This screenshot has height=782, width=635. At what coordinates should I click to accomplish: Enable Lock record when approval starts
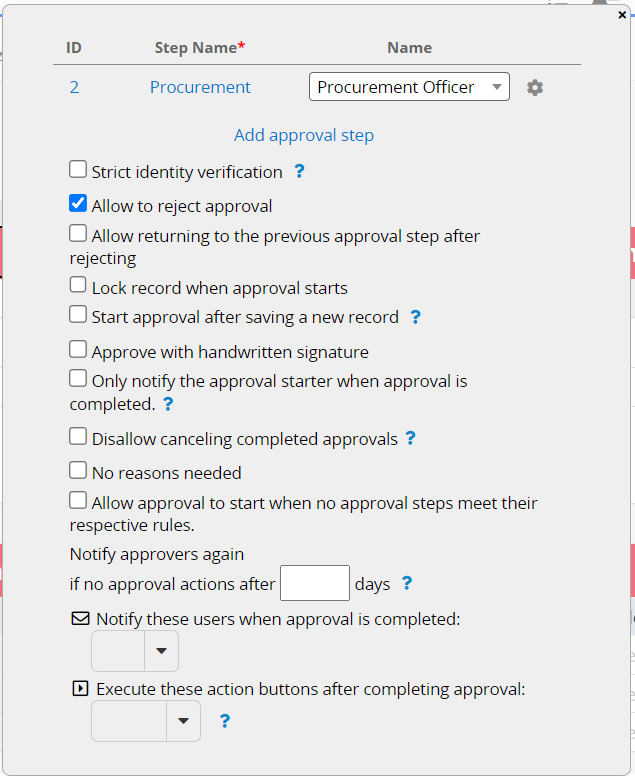(x=78, y=285)
